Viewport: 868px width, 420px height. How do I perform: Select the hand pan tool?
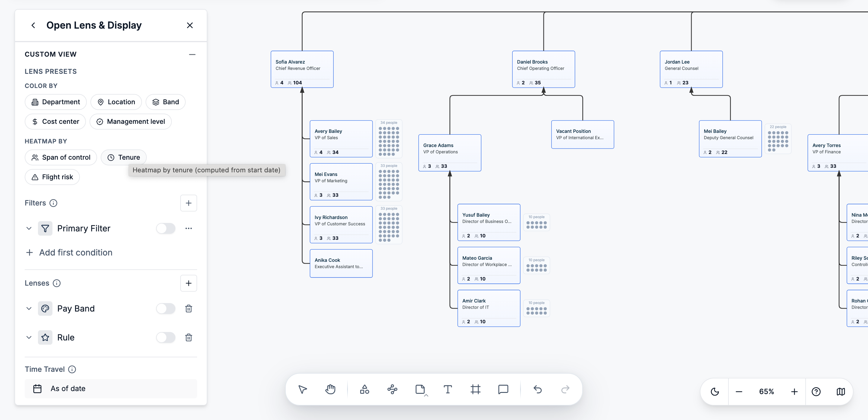pyautogui.click(x=330, y=389)
